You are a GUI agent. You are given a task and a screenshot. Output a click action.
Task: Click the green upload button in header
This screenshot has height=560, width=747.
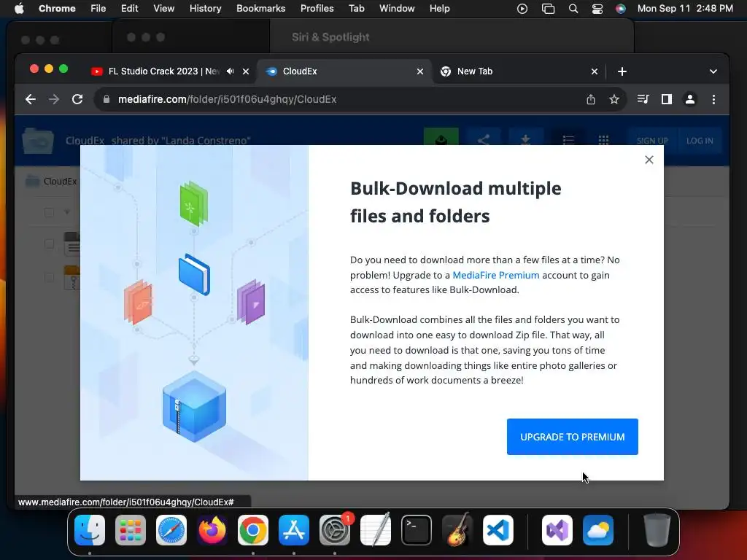(x=441, y=137)
